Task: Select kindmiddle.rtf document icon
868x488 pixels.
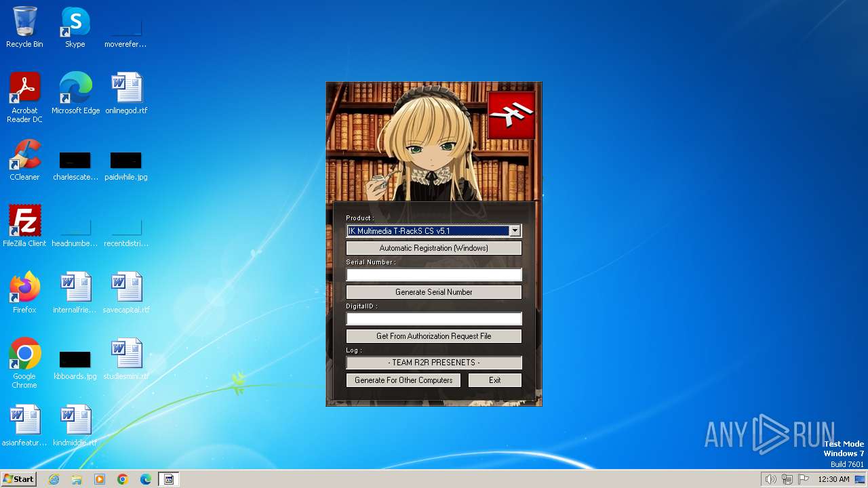Action: click(x=75, y=426)
